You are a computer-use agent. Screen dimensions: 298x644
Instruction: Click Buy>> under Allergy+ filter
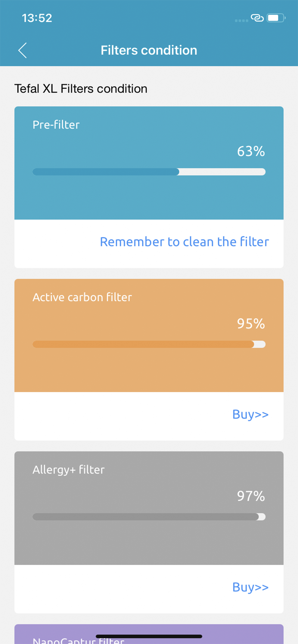pos(250,587)
